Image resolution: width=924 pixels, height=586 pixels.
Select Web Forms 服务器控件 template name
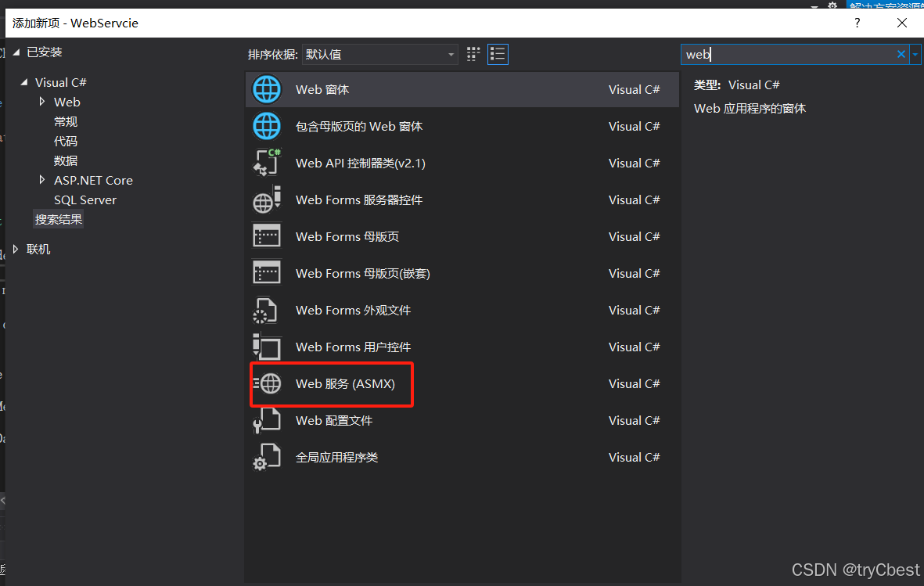point(359,200)
